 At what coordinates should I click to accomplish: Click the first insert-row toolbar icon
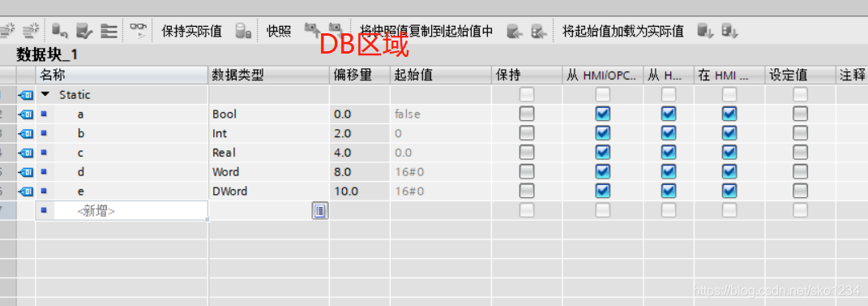pos(6,31)
